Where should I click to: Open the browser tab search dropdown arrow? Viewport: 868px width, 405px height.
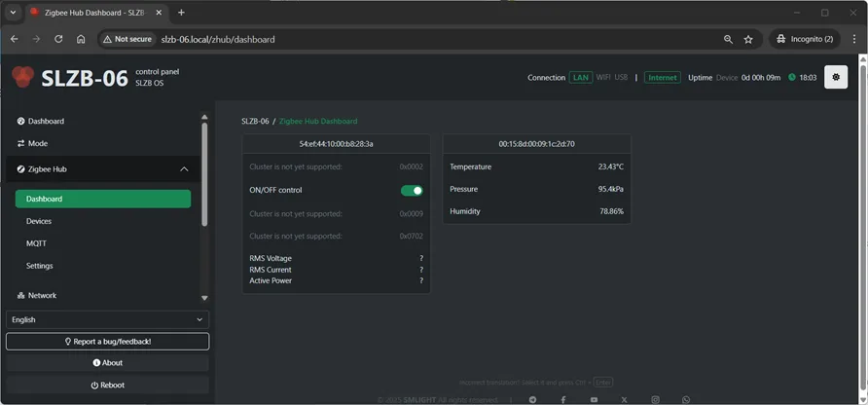tap(14, 13)
